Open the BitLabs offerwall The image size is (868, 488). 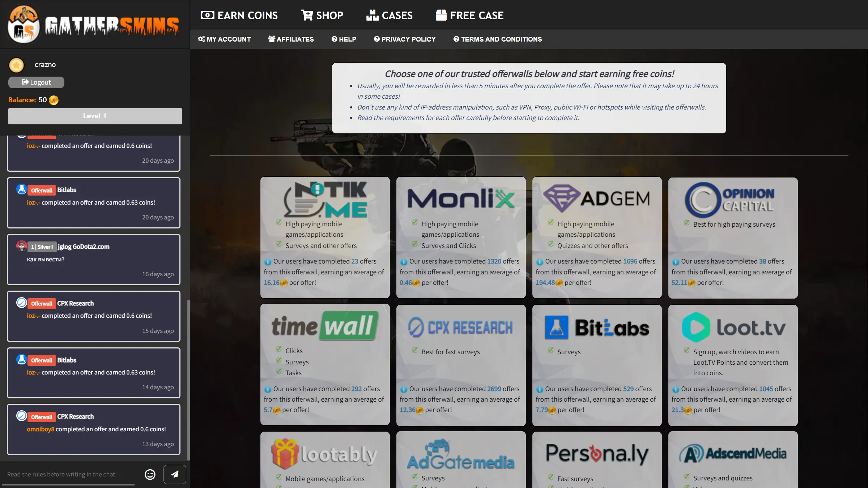[597, 365]
